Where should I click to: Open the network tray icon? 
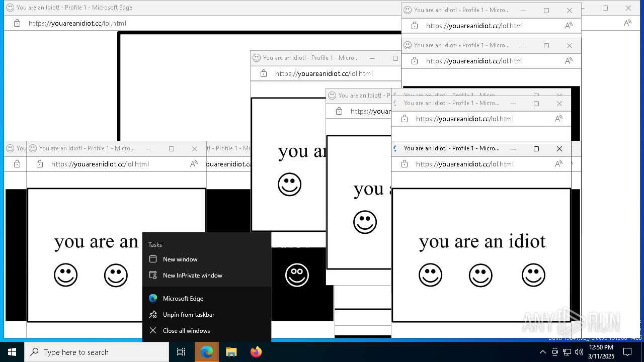567,352
